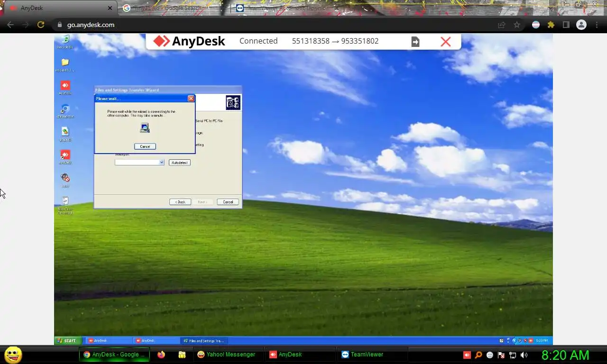Screen dimensions: 607x364
Task: Close the AnyDesk browser tab
Action: (110, 8)
